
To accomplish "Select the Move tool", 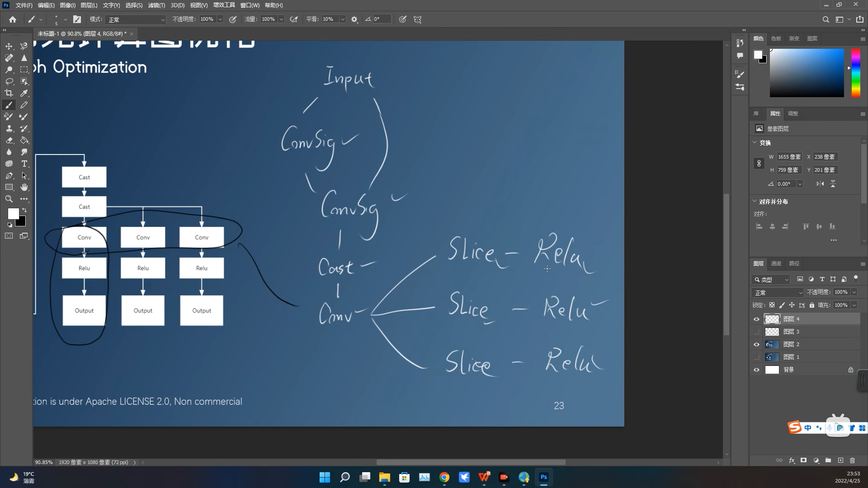I will [x=9, y=46].
